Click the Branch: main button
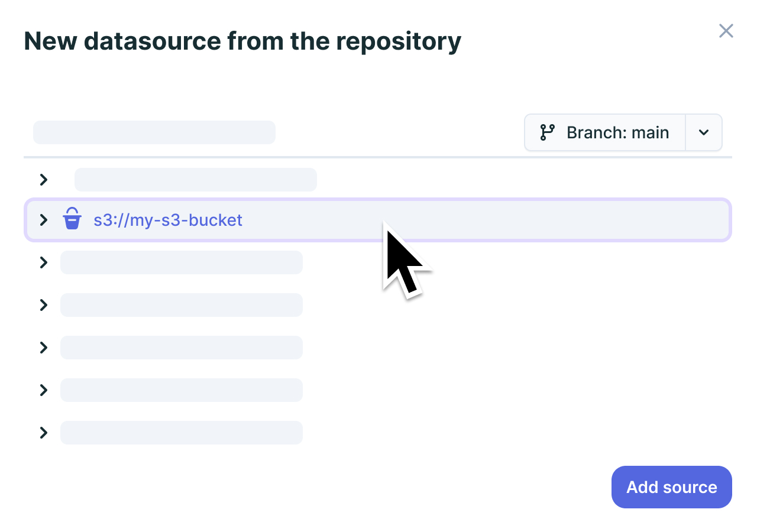 [605, 132]
